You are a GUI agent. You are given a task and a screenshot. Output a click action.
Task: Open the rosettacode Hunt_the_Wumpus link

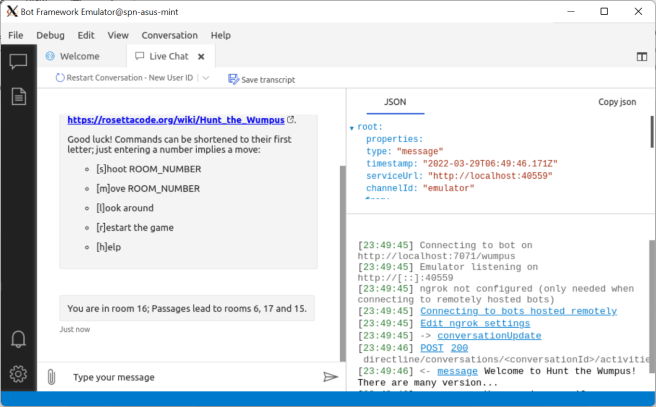tap(176, 120)
